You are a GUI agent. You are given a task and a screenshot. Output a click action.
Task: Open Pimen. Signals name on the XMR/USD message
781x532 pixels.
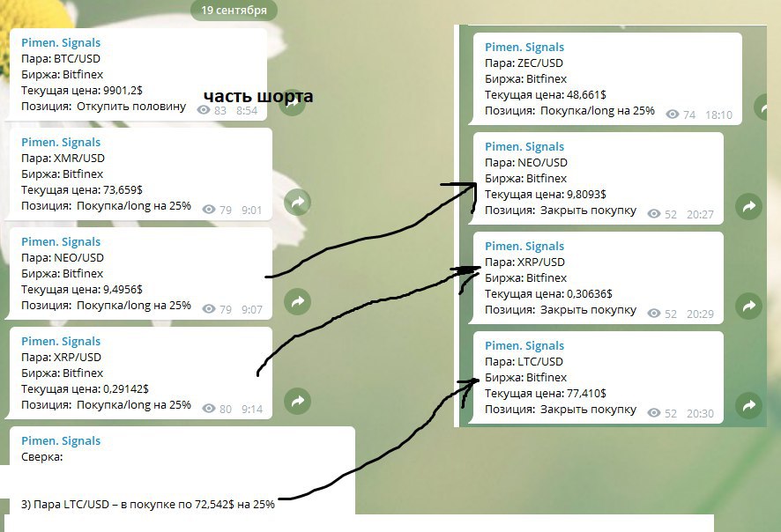pyautogui.click(x=61, y=143)
